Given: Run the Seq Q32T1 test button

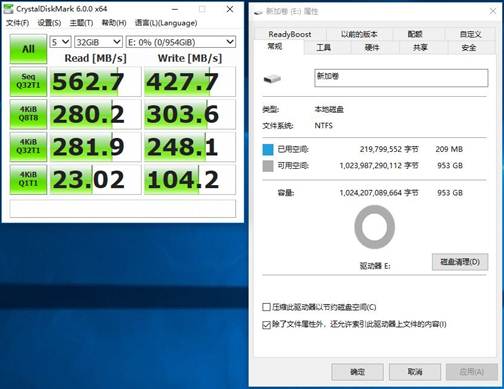Looking at the screenshot, I should 28,81.
